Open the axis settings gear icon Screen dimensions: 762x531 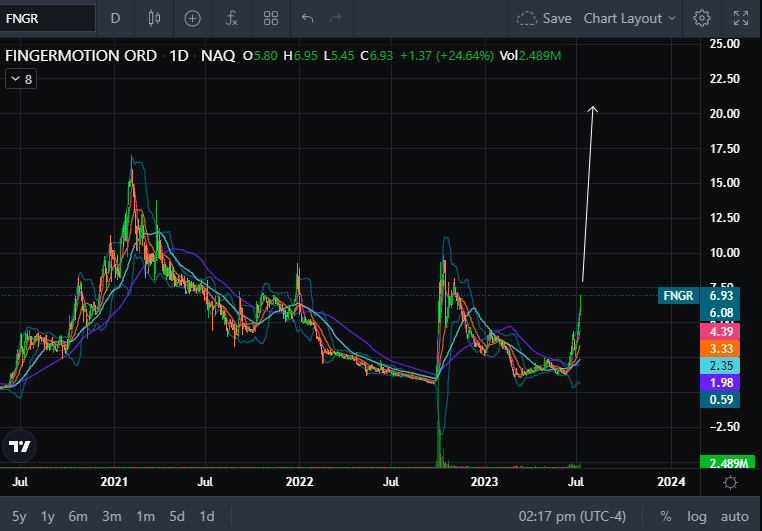point(730,482)
